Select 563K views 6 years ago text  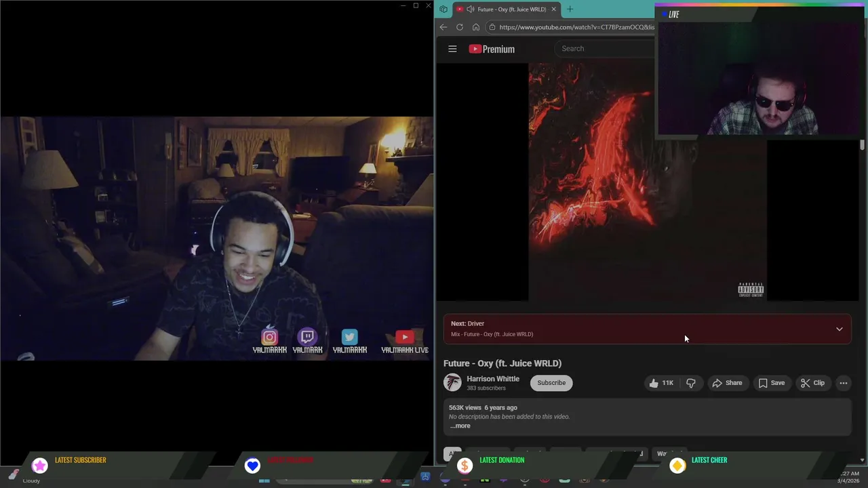[483, 407]
